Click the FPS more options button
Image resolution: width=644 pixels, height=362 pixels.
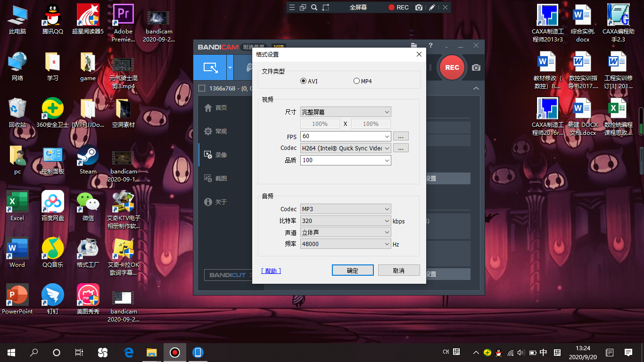point(401,136)
